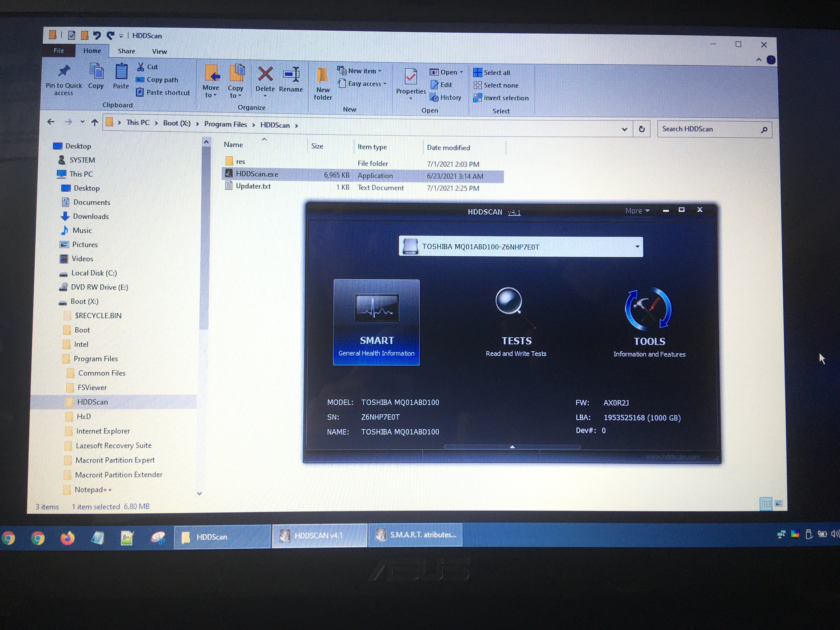
Task: Open the SMART General Health Information panel
Action: [376, 322]
